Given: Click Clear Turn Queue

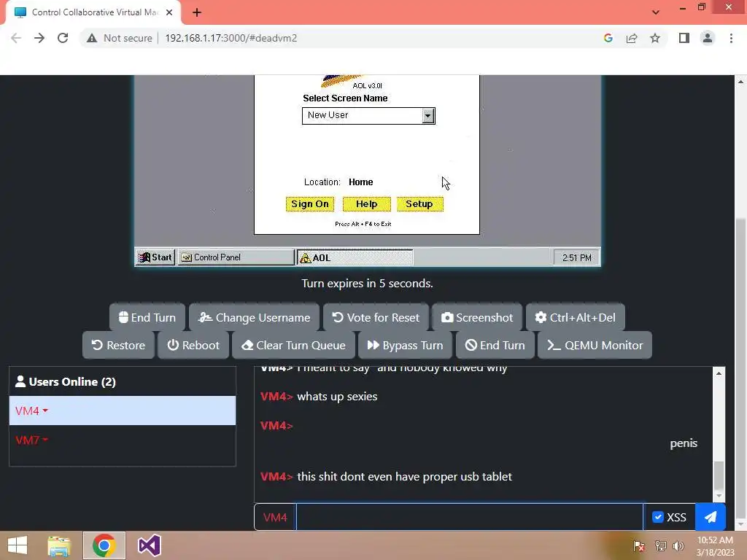Looking at the screenshot, I should point(293,345).
